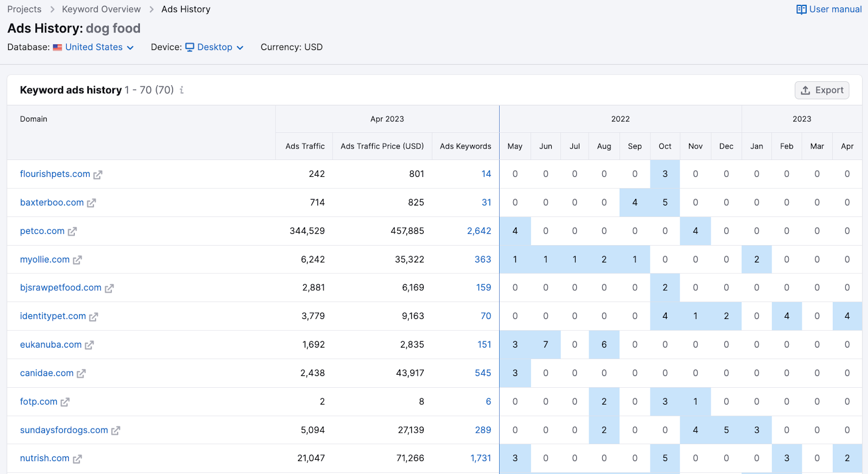Open external link icon next to identitypet.com
The image size is (868, 474).
93,317
